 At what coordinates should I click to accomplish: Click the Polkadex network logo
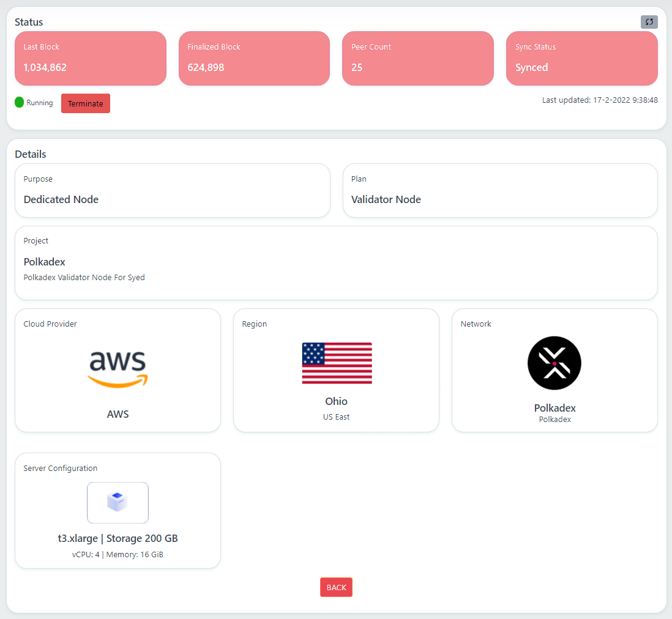point(554,363)
